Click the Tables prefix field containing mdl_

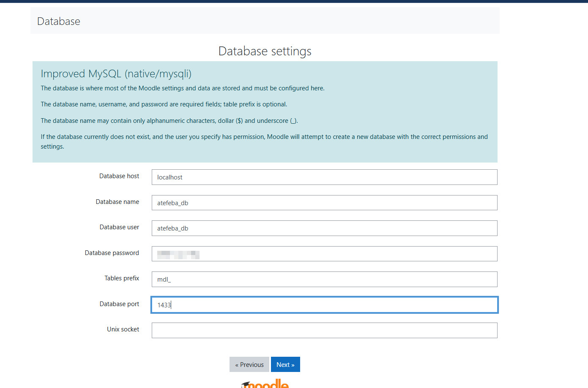click(324, 279)
